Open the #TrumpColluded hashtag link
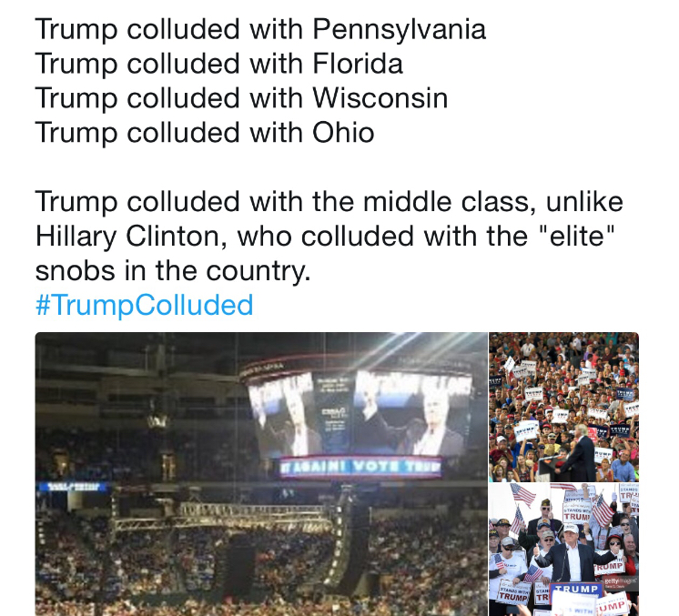Viewport: 679px width, 616px height. click(144, 305)
